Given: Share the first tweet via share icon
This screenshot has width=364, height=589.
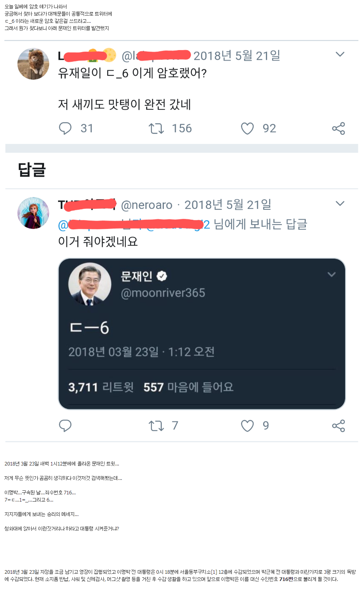Looking at the screenshot, I should (x=338, y=128).
